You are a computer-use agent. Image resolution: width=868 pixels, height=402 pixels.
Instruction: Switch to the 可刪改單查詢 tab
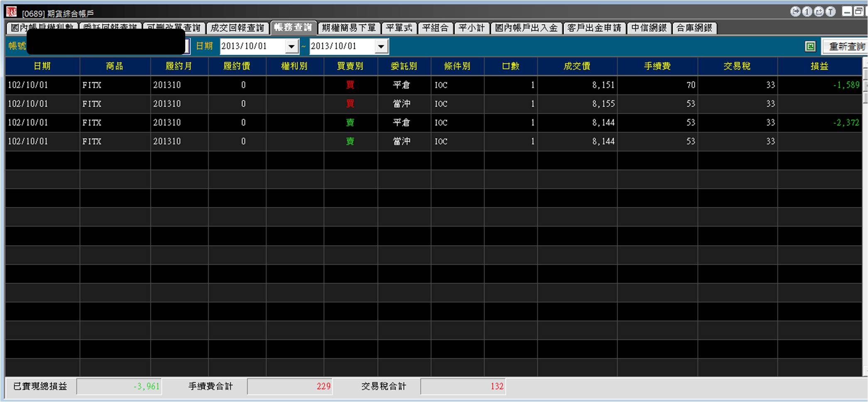pos(174,28)
